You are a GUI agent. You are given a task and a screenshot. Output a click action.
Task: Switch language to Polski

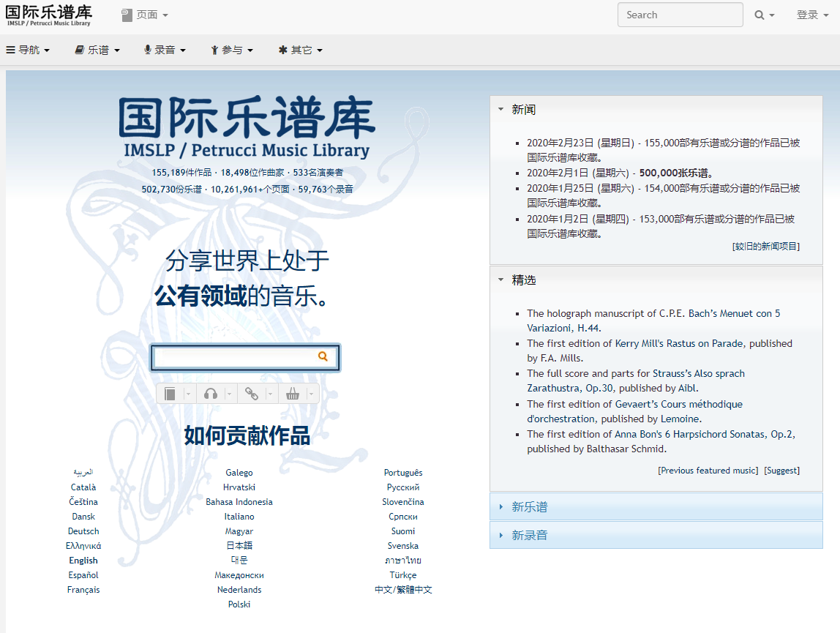point(239,604)
